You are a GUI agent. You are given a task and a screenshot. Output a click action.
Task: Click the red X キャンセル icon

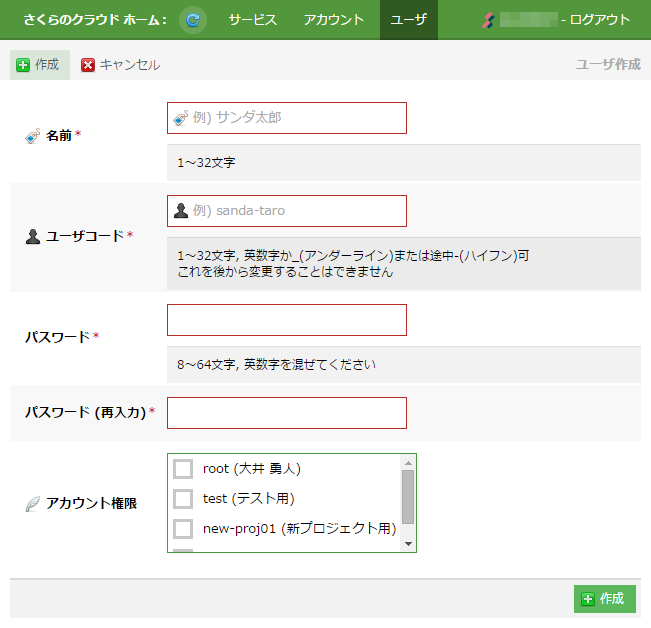coord(88,65)
